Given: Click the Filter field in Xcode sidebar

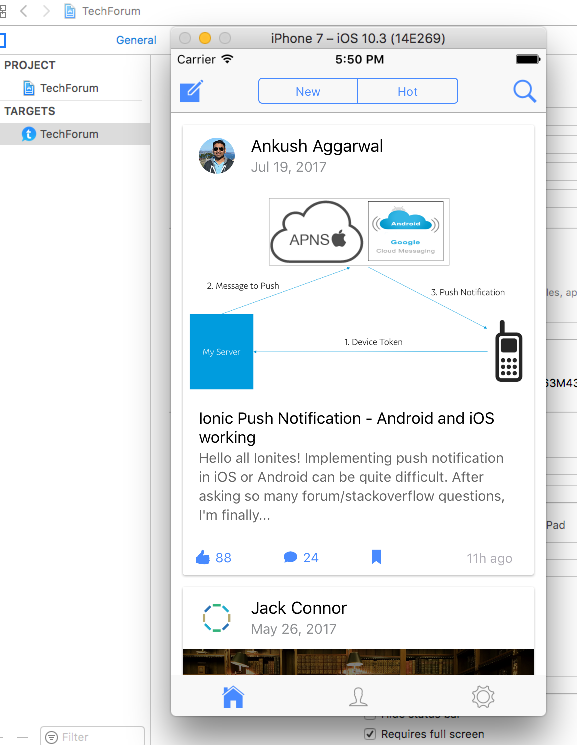Looking at the screenshot, I should 92,736.
